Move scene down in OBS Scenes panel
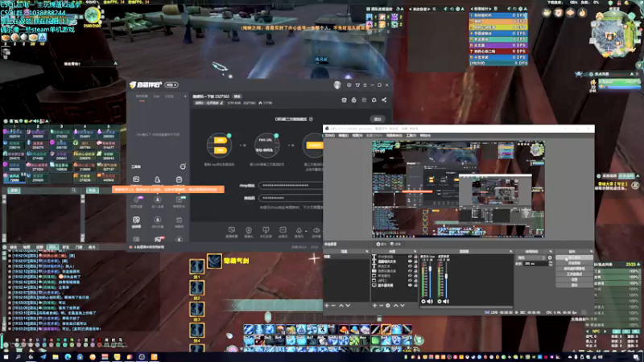Image resolution: width=644 pixels, height=362 pixels. click(348, 306)
